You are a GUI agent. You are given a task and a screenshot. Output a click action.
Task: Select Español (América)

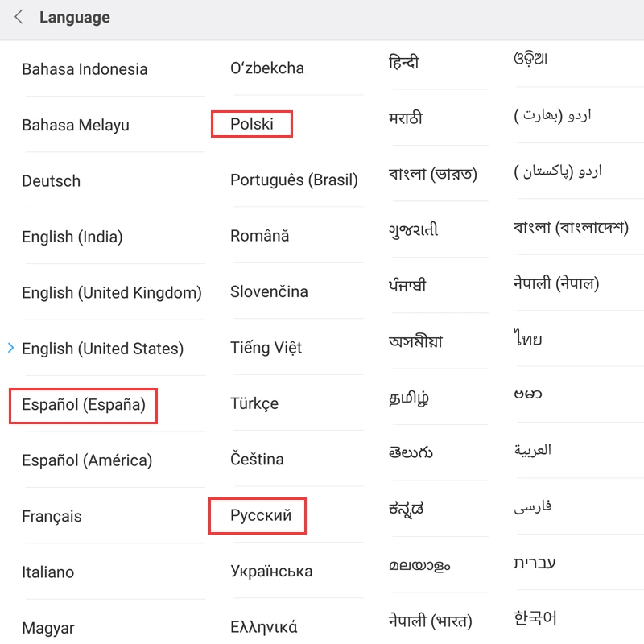87,460
